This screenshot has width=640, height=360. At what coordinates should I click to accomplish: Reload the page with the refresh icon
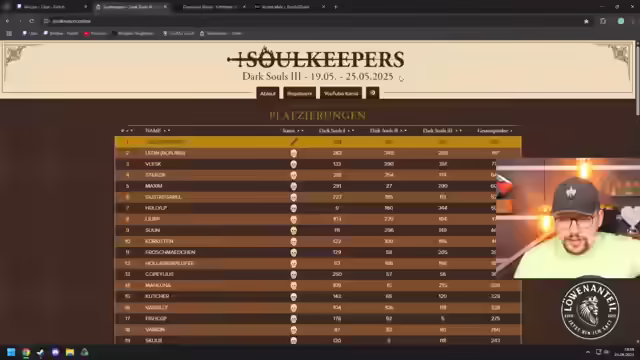click(32, 21)
